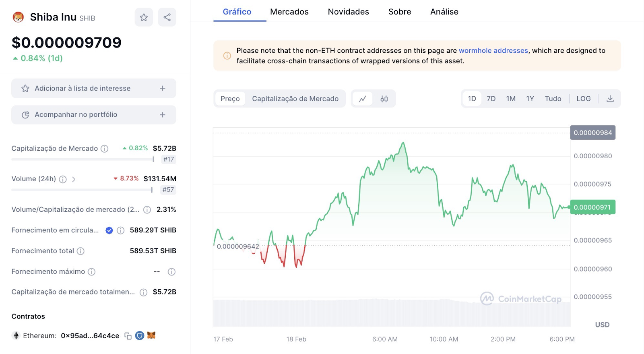Screen dimensions: 644x354
Task: Click market cap rank progress bar
Action: point(83,159)
